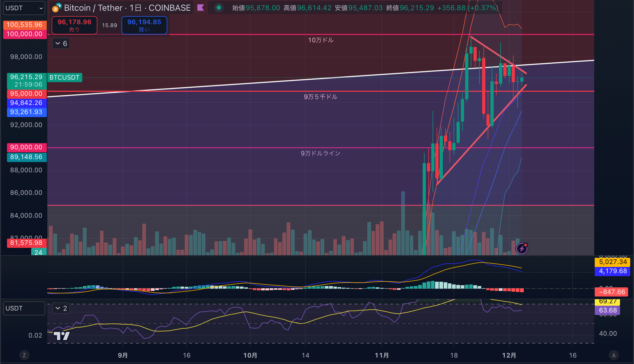Click the 81,575.98 red price label
Image resolution: width=634 pixels, height=364 pixels.
coord(27,243)
